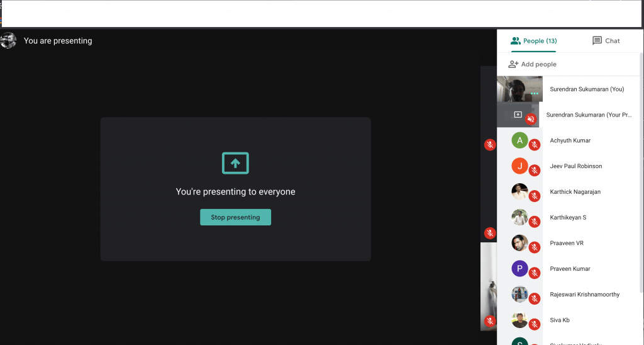Click your profile avatar next to 'You are presenting'
644x345 pixels.
coord(9,41)
